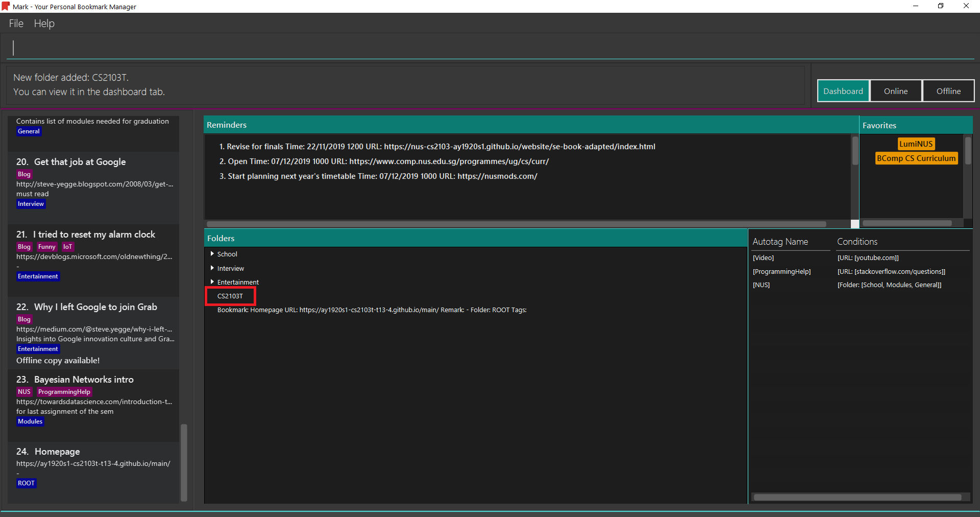
Task: Click the ProgrammingHelp tag on bookmark 23
Action: point(64,392)
